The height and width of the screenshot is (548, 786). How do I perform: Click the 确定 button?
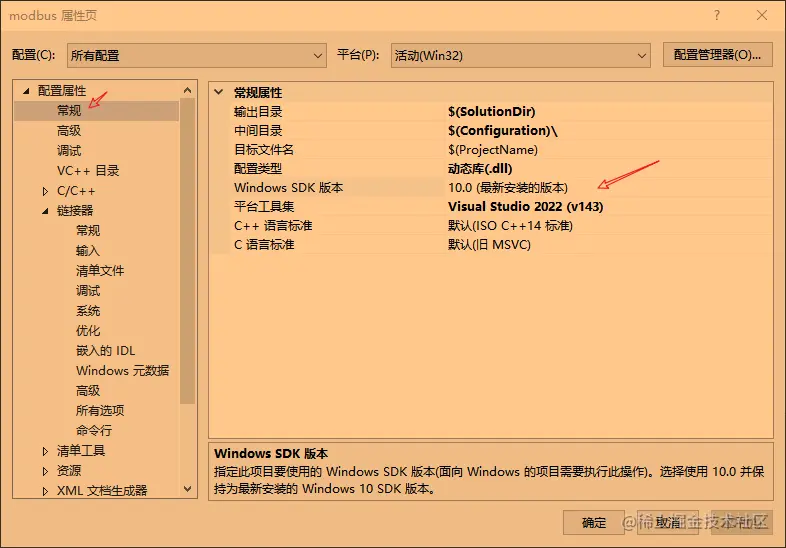[x=594, y=522]
